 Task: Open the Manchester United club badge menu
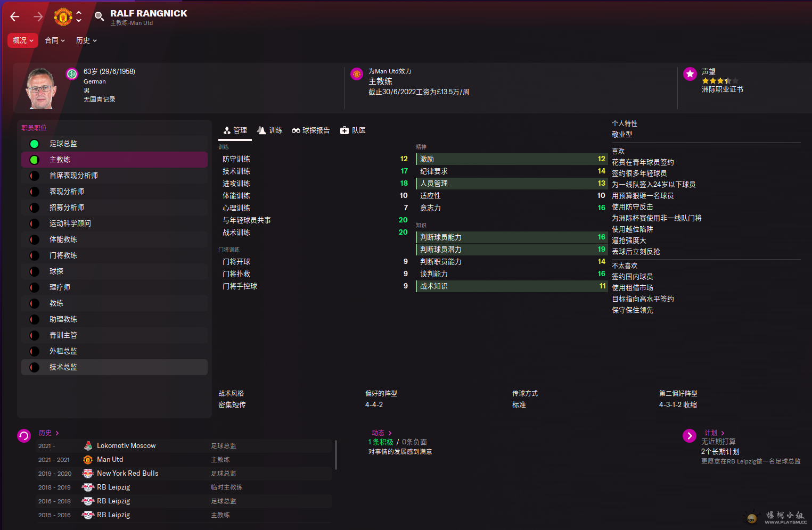click(63, 16)
